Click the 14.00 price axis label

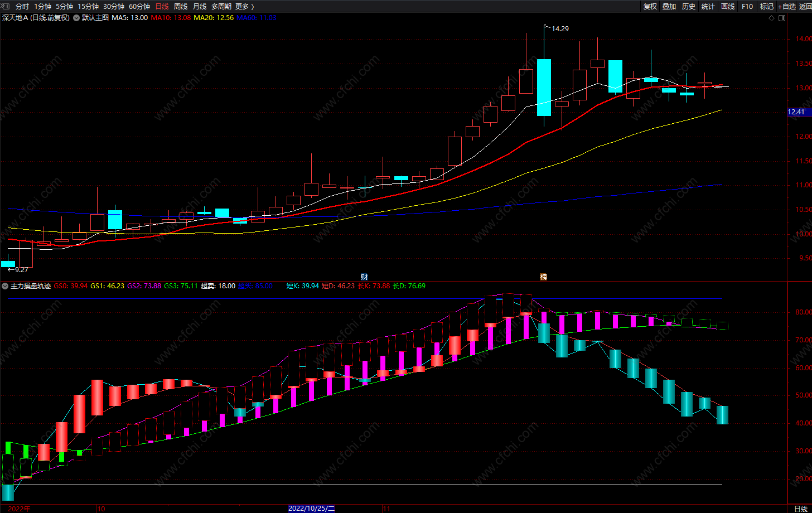click(804, 39)
